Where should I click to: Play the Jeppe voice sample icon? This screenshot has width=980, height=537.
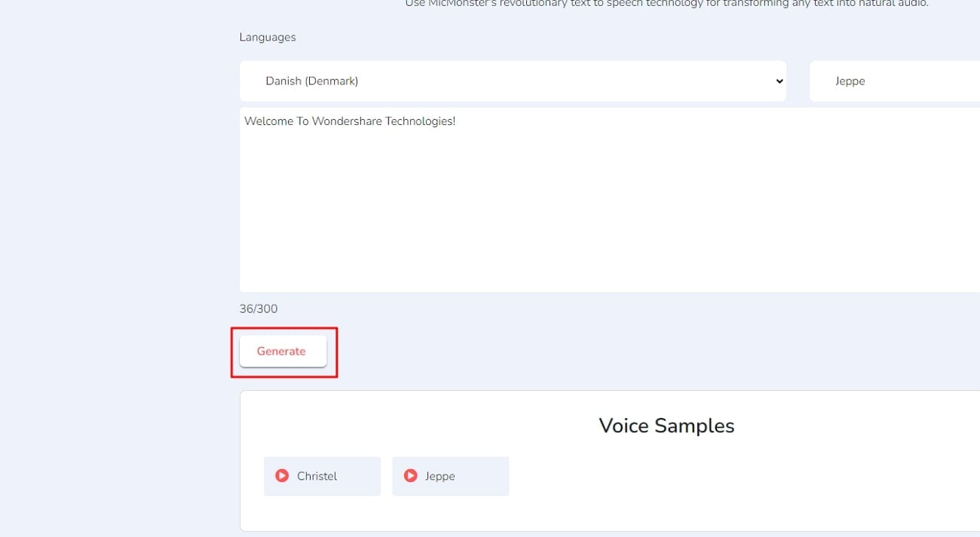point(411,476)
